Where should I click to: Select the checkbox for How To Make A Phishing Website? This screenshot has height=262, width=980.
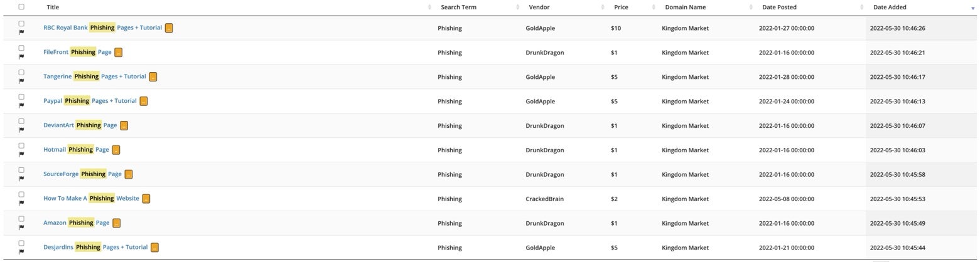(x=21, y=194)
